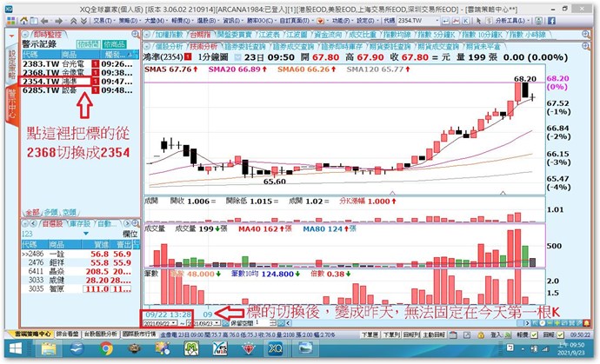Click the 欄位 columns button
The image size is (600, 364).
[x=130, y=234]
